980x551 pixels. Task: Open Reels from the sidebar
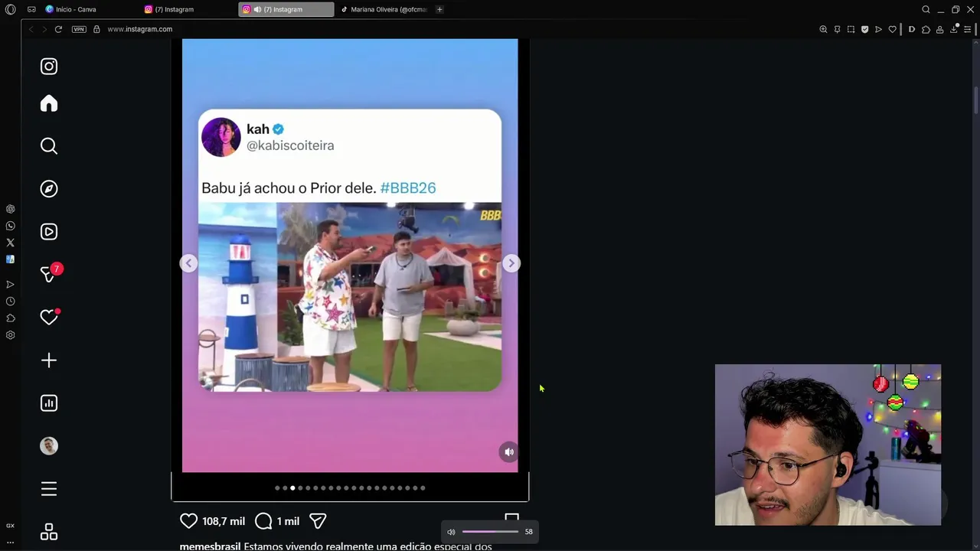(x=49, y=232)
